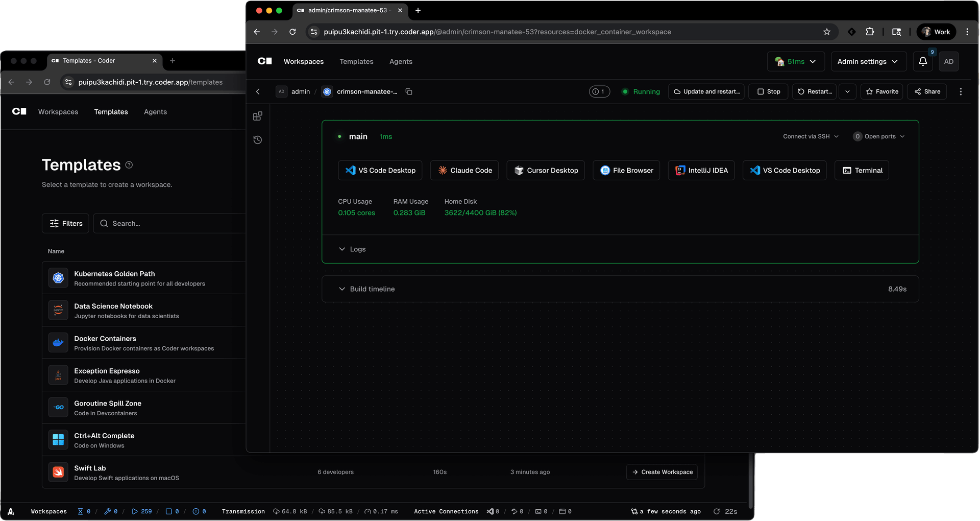Click the Exception Espresso Java icon
980x521 pixels.
(x=58, y=375)
